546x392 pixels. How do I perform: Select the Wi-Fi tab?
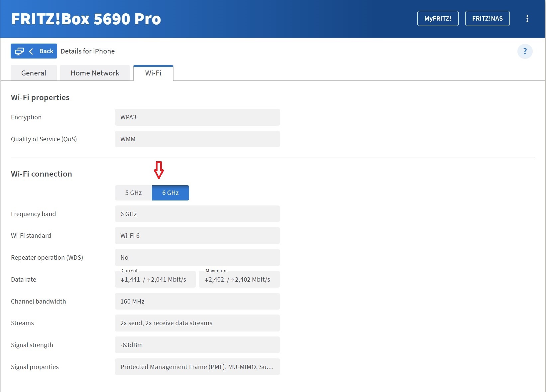[x=153, y=73]
